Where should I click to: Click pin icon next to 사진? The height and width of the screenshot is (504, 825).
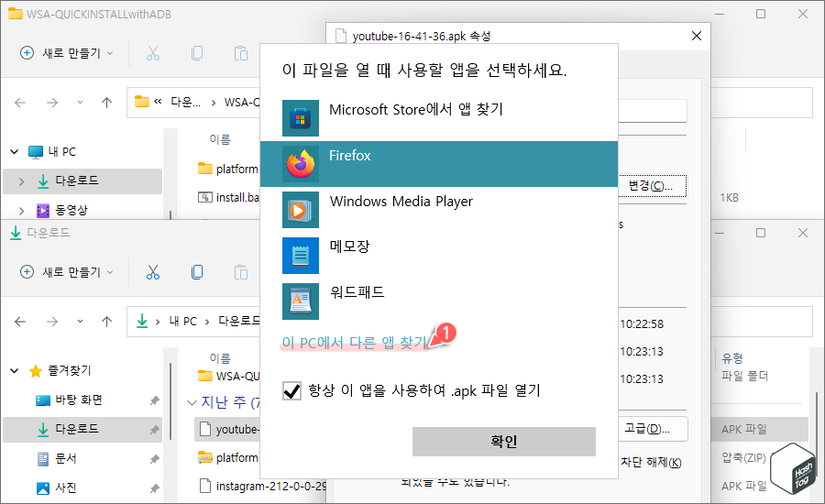154,488
